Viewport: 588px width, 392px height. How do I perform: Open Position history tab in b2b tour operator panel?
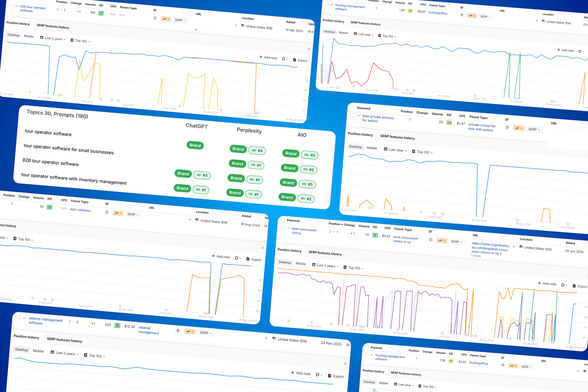(x=18, y=23)
